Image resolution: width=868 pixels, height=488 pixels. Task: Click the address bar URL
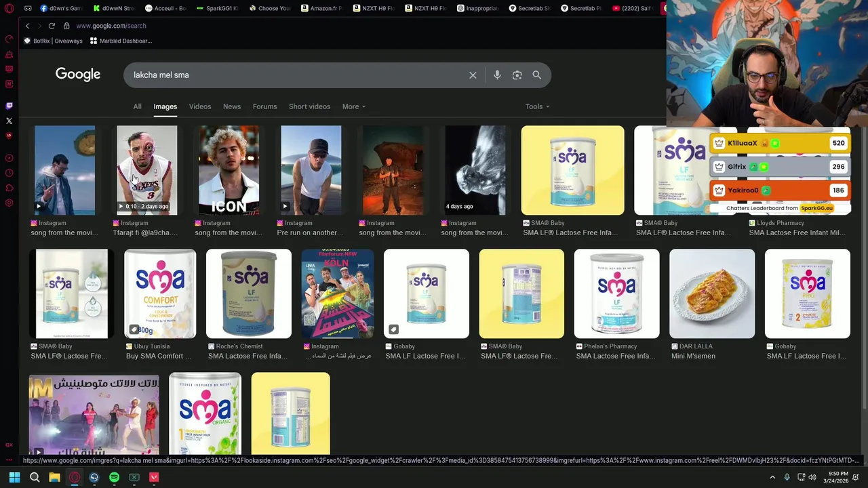tap(111, 26)
